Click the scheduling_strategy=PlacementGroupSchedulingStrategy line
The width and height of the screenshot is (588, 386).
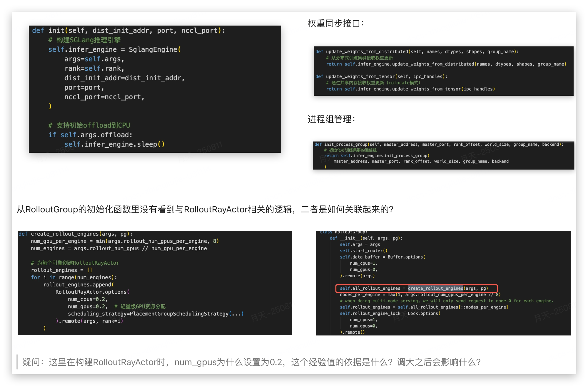pos(156,314)
